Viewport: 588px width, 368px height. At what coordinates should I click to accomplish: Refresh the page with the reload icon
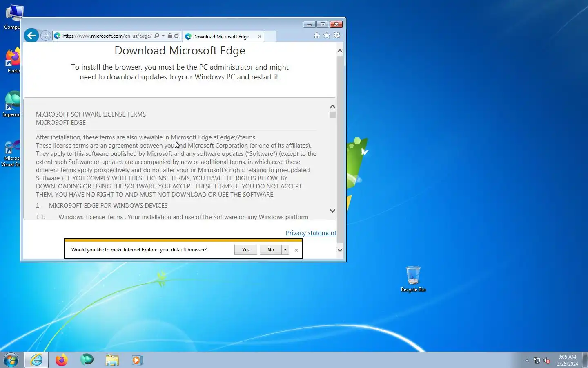point(176,36)
